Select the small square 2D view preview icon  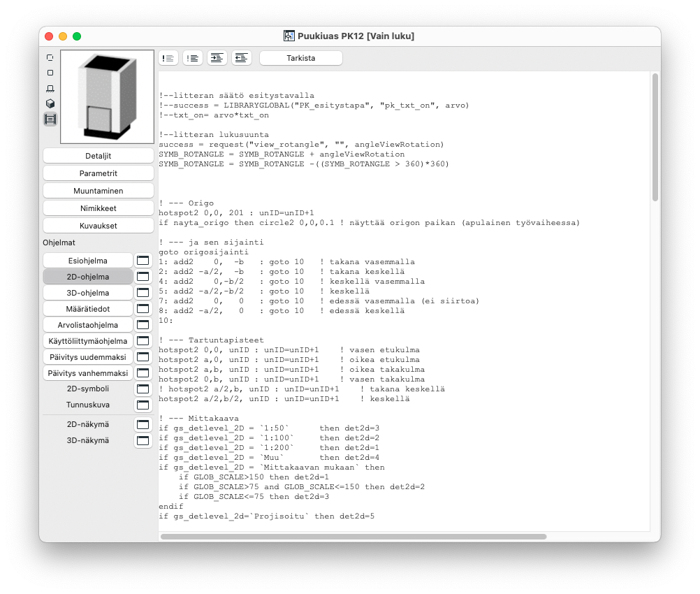50,73
